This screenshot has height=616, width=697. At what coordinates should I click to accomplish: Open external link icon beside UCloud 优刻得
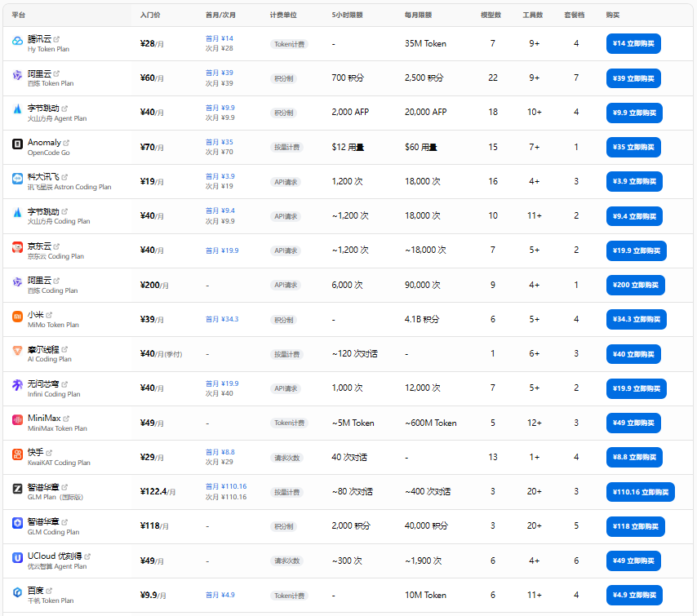(x=87, y=556)
